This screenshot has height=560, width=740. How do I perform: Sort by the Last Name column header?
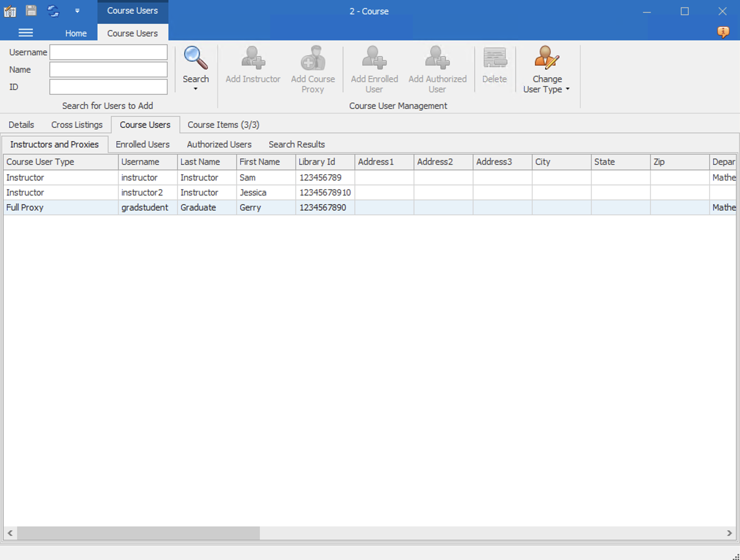pyautogui.click(x=206, y=162)
